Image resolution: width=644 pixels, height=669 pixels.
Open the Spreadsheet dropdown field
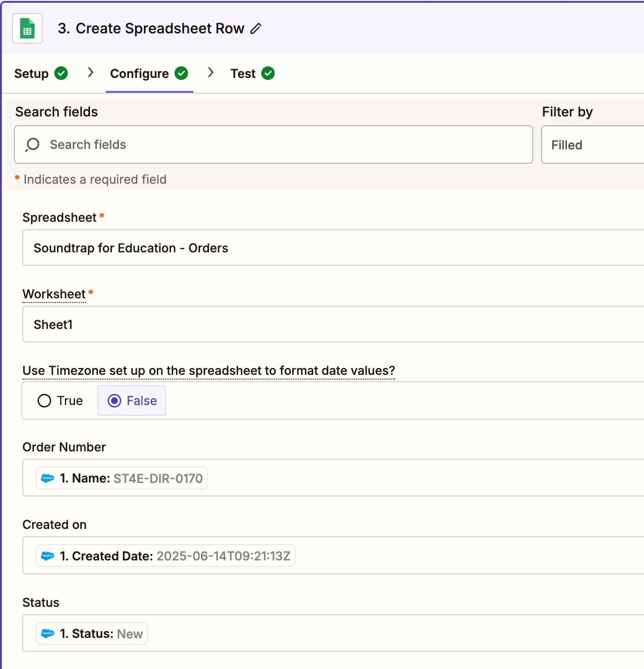tap(333, 248)
